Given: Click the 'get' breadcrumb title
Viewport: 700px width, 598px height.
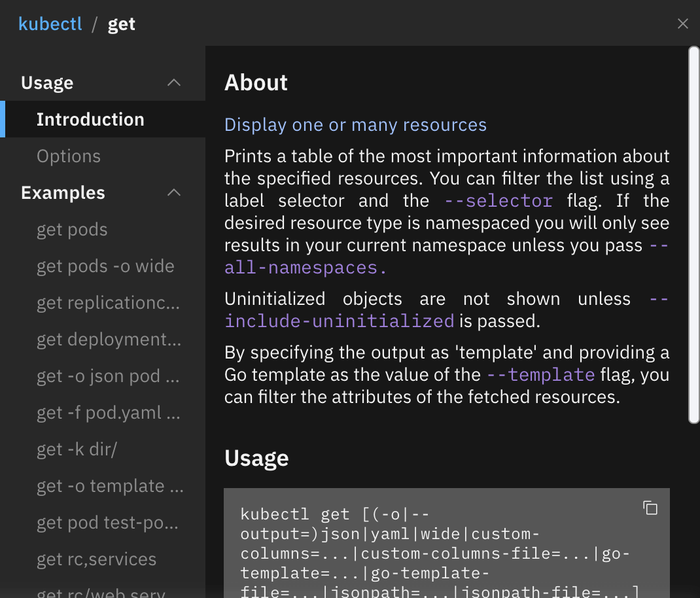Looking at the screenshot, I should click(x=122, y=24).
